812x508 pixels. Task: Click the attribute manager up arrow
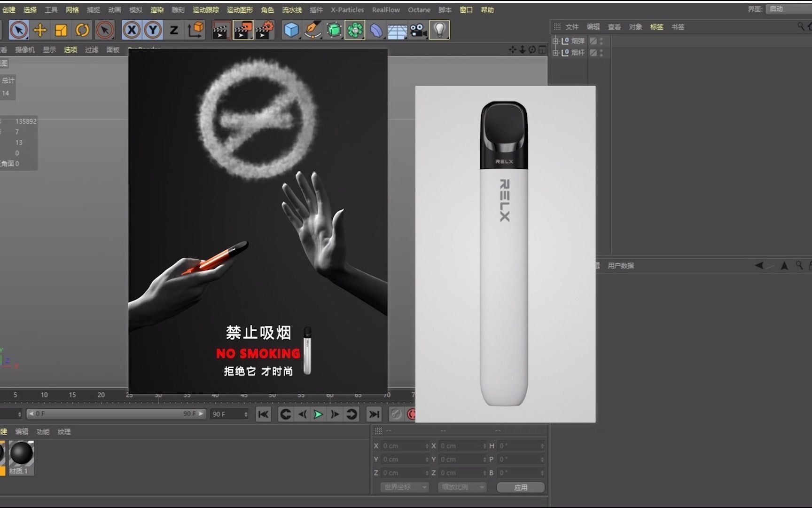tap(784, 265)
